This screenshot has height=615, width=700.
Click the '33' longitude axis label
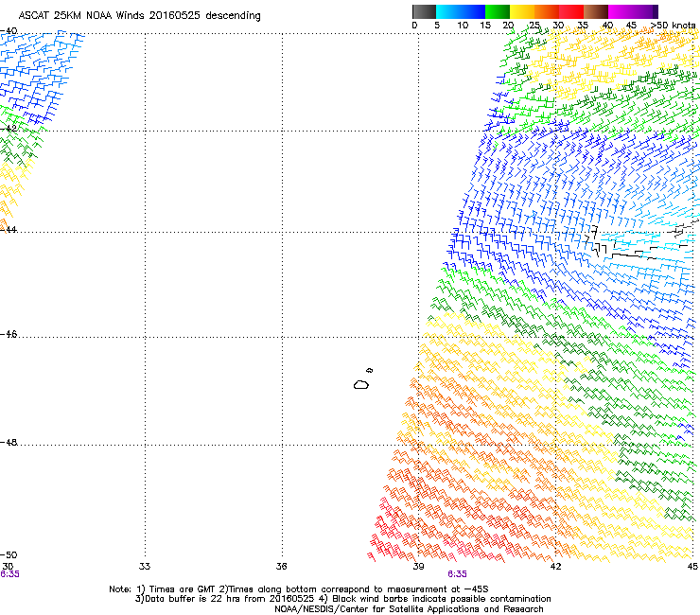point(145,567)
